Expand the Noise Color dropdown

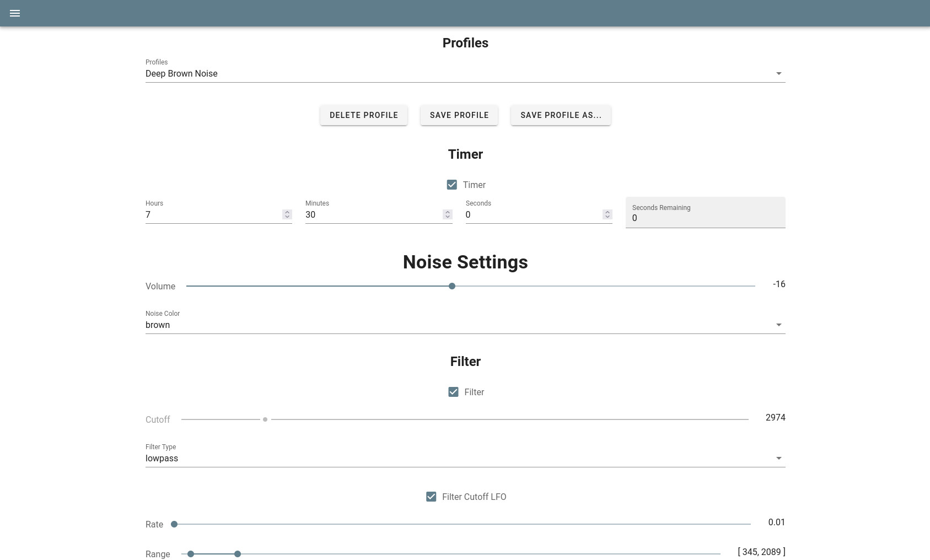point(465,325)
